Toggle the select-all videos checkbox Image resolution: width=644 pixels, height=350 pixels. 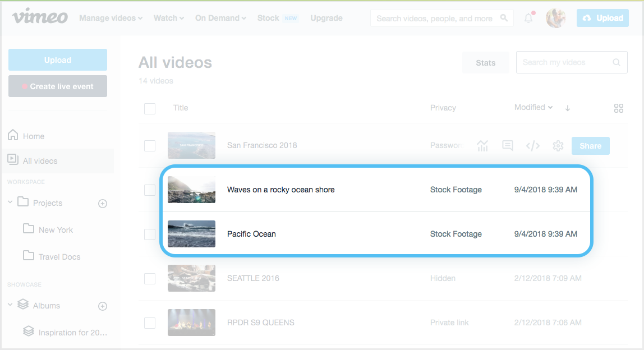[x=150, y=109]
